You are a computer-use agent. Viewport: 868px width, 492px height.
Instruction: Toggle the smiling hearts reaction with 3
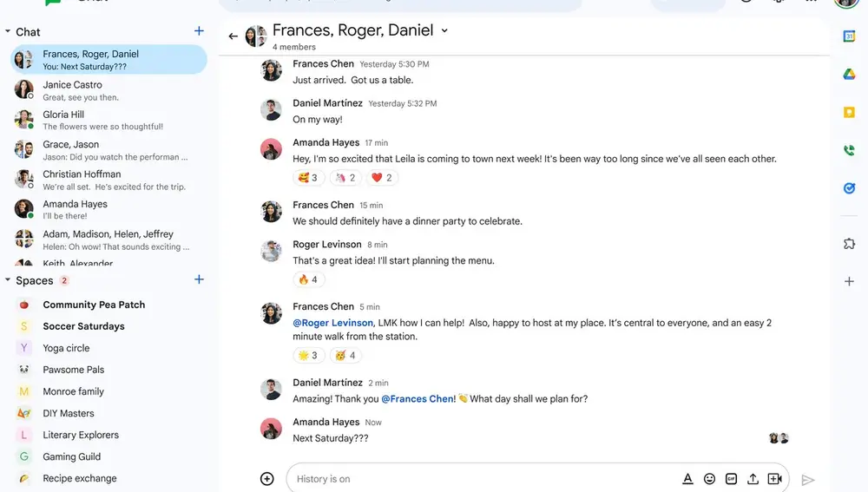point(308,178)
